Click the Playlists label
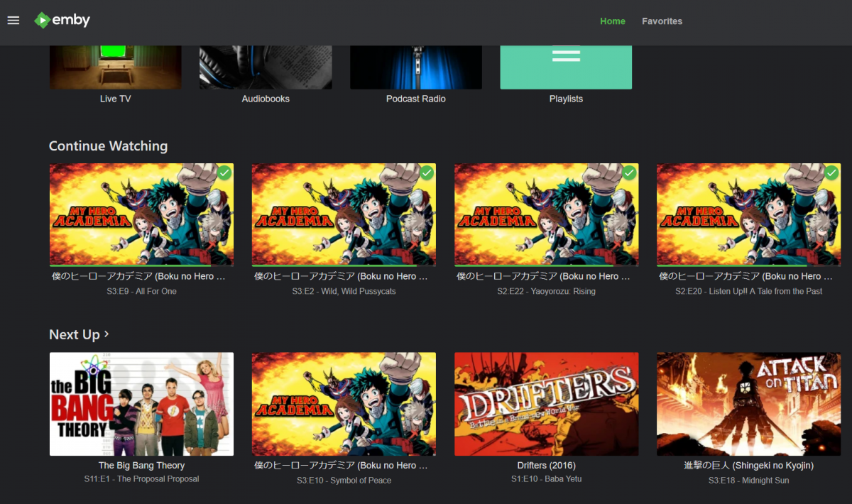The height and width of the screenshot is (504, 852). tap(566, 99)
